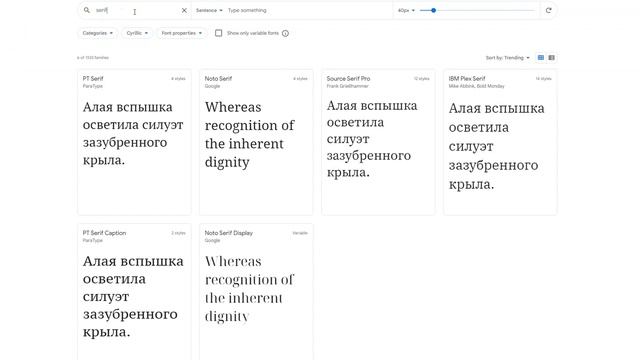The height and width of the screenshot is (360, 640).
Task: Click PT Serif Caption sample text
Action: point(133,296)
